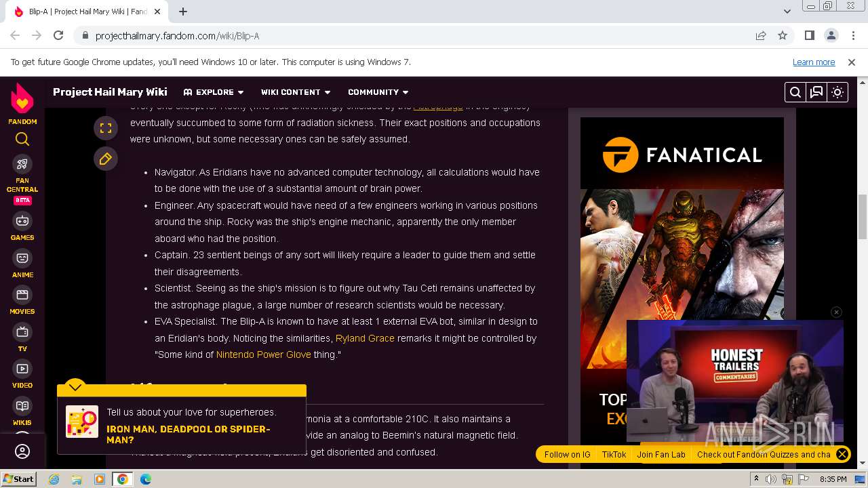Click Learn more about Chrome updates
Viewport: 868px width, 488px height.
814,62
